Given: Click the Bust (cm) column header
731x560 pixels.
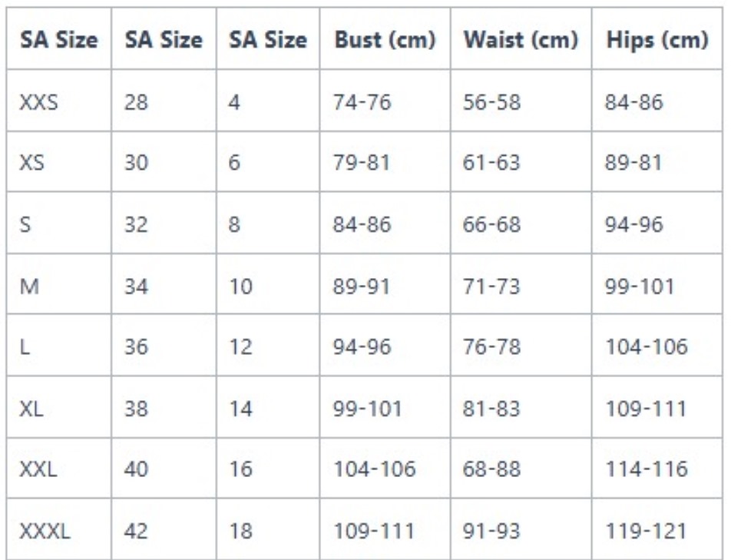Looking at the screenshot, I should click(385, 40).
